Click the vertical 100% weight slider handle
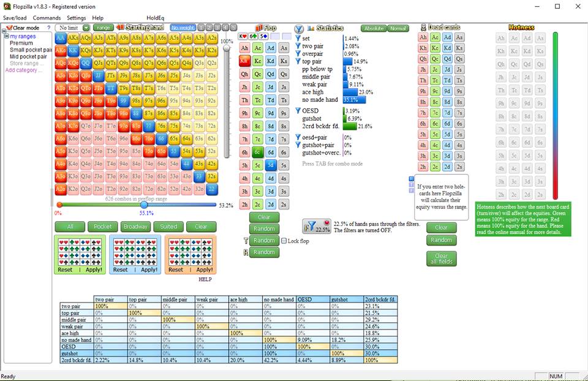588x381 pixels. click(x=226, y=47)
